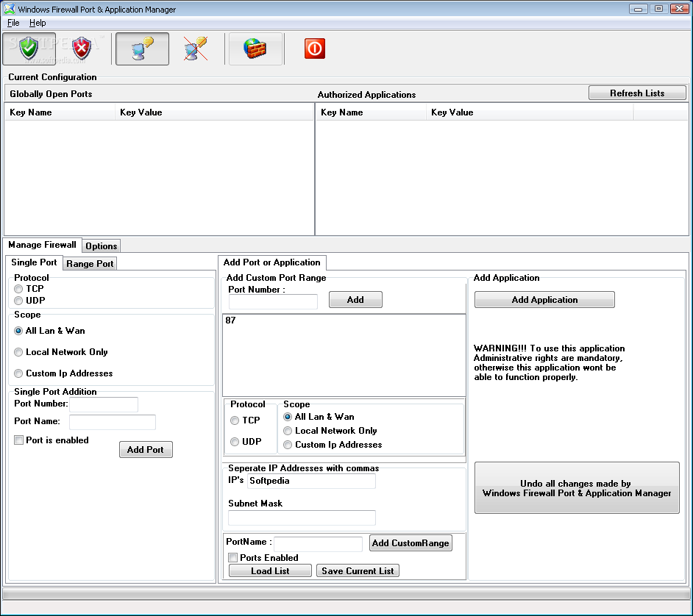Click Key Value header in Globally Open Ports
The width and height of the screenshot is (693, 616).
[214, 112]
